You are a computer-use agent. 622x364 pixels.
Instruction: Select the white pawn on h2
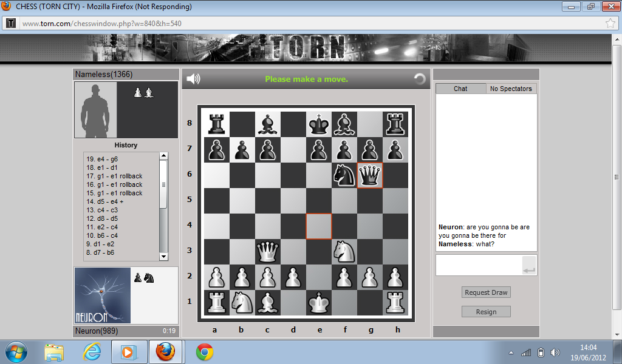point(395,277)
